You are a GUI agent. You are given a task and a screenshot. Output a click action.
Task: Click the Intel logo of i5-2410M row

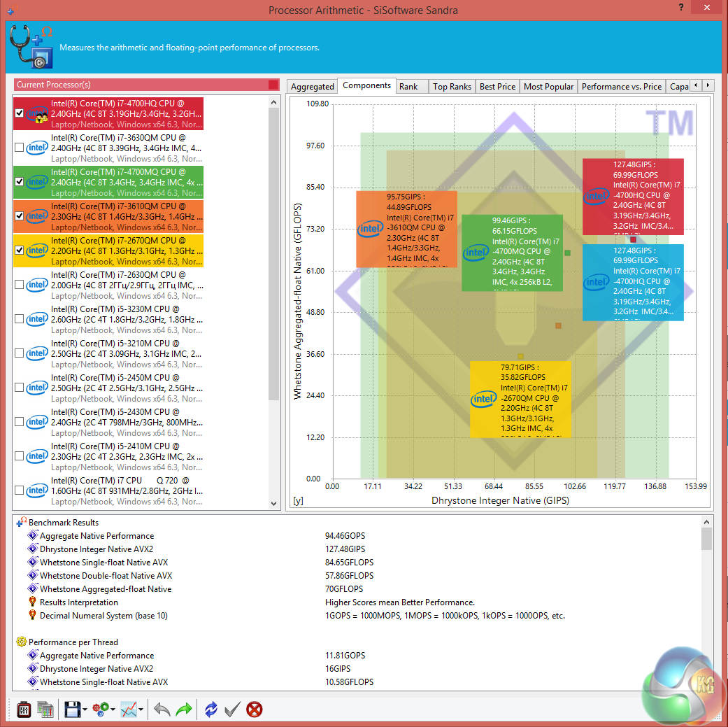37,456
